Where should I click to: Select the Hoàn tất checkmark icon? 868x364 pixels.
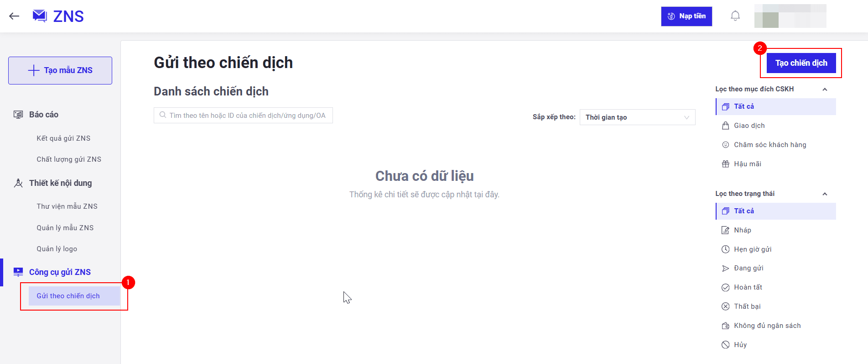pyautogui.click(x=725, y=287)
